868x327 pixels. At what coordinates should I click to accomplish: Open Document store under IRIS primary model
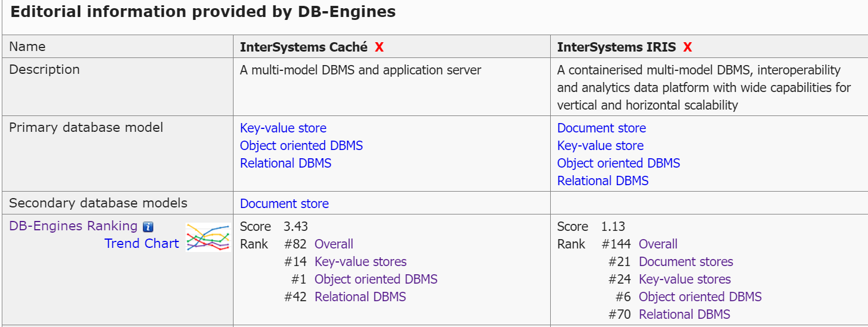pos(602,128)
